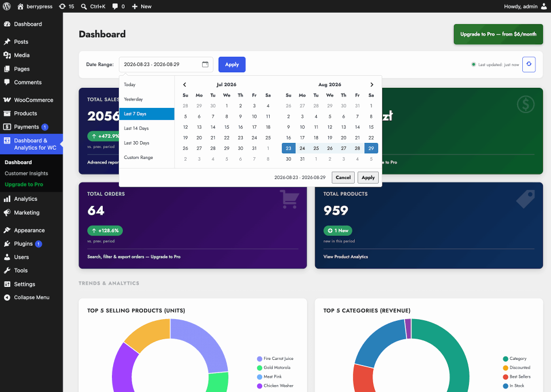The height and width of the screenshot is (392, 551).
Task: Open Dashboard & Analytics for WC menu
Action: 32,144
